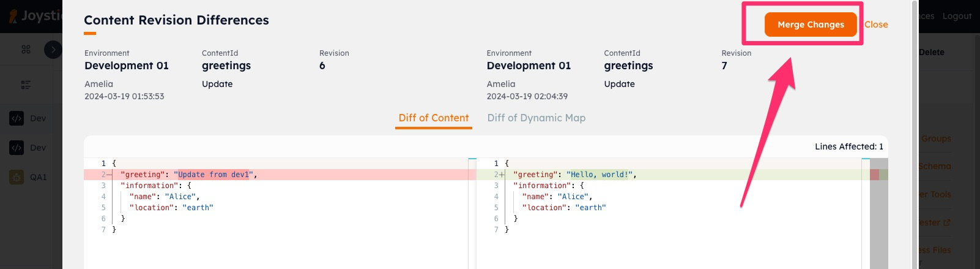Image resolution: width=980 pixels, height=269 pixels.
Task: Click the Merge Changes button
Action: click(811, 25)
